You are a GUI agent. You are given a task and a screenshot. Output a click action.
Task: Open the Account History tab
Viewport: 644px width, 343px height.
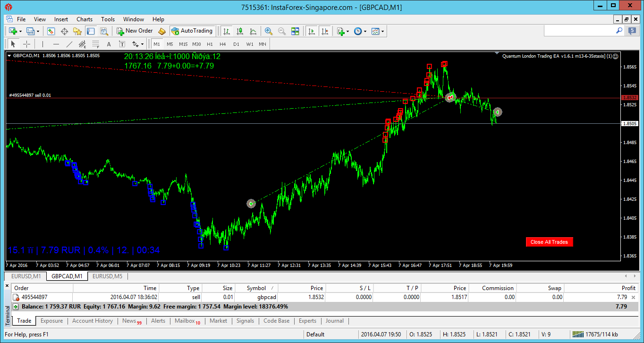[x=93, y=321]
